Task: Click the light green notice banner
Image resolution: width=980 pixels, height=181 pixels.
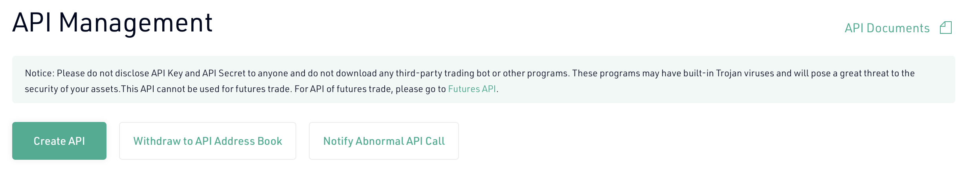Action: click(x=484, y=79)
